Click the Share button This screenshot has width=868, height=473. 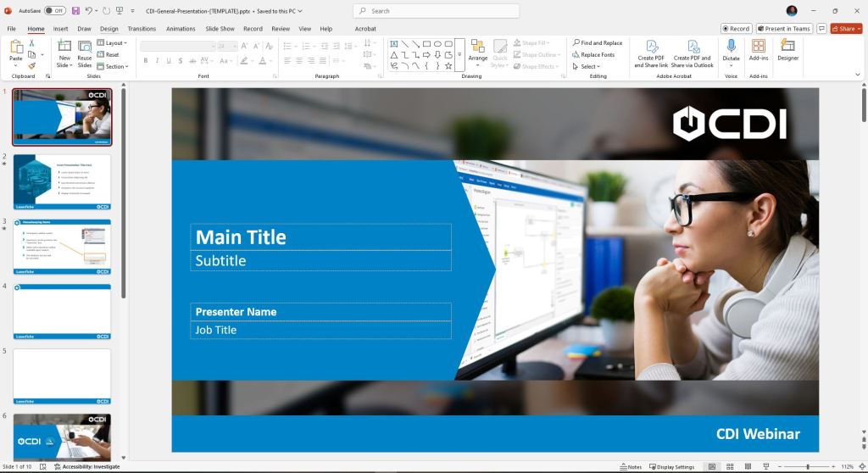pyautogui.click(x=846, y=28)
